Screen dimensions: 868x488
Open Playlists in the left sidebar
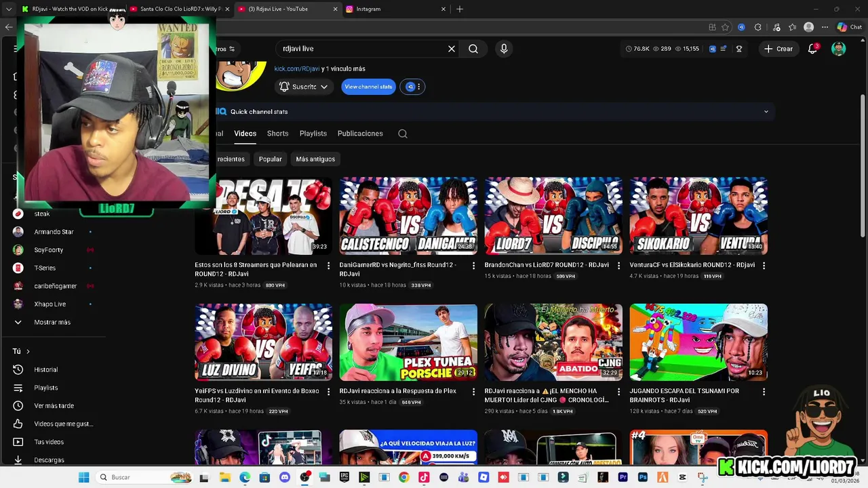[x=46, y=388]
